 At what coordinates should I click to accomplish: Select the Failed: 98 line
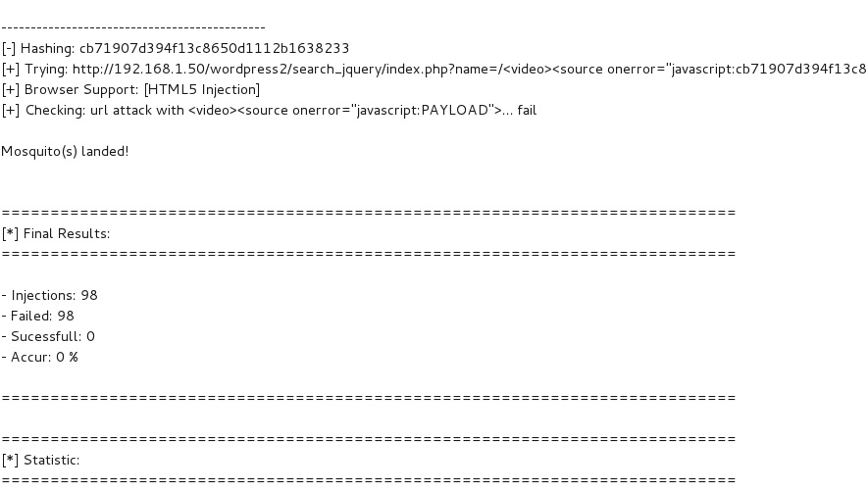click(37, 316)
